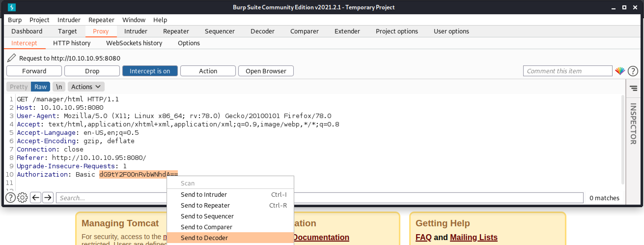Open the User options tab

point(451,31)
